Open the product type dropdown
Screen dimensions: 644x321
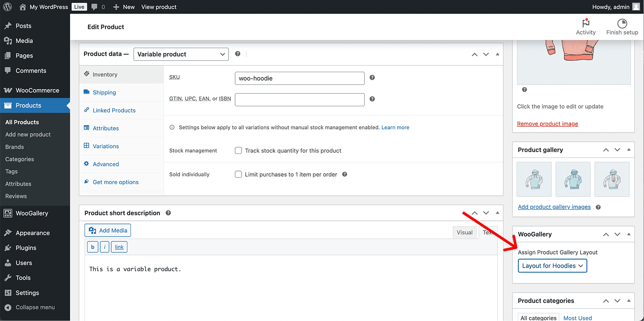click(181, 54)
